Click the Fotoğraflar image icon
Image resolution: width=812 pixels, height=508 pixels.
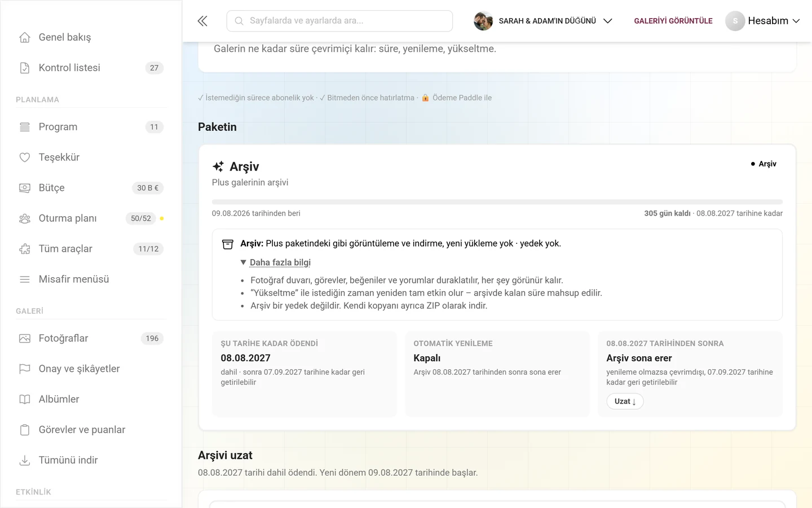coord(25,339)
